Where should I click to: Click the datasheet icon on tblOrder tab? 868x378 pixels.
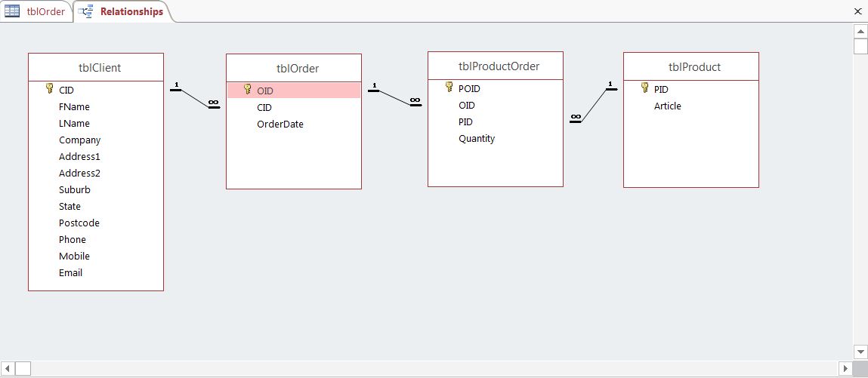click(12, 11)
